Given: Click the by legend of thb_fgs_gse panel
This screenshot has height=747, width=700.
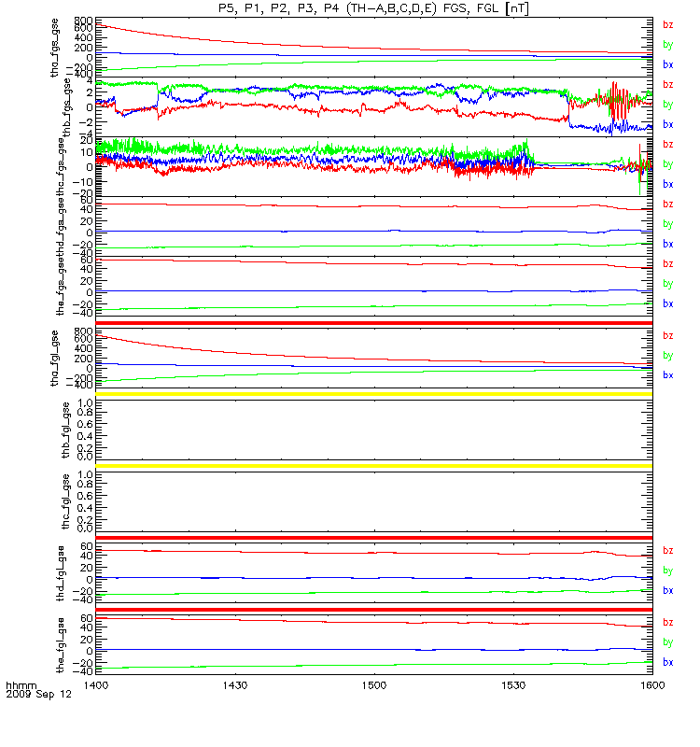Looking at the screenshot, I should [668, 105].
